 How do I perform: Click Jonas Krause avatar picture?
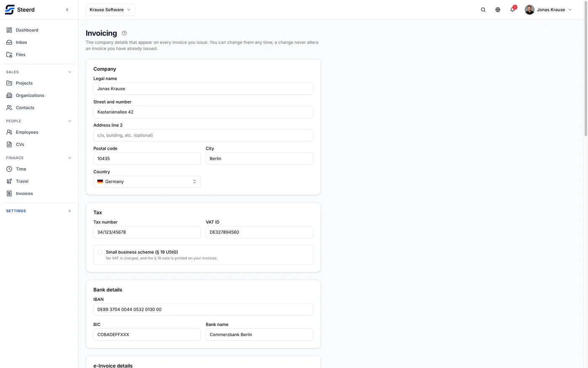point(530,10)
